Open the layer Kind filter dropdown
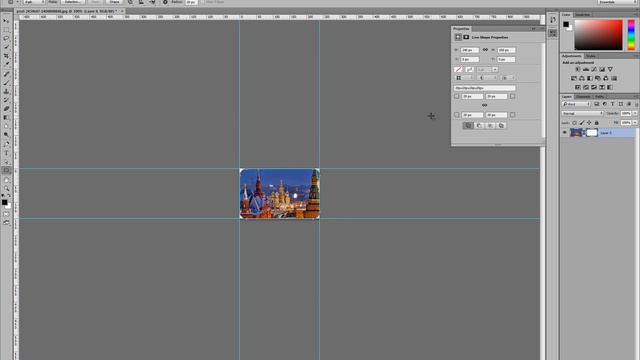640x360 pixels. [x=576, y=104]
